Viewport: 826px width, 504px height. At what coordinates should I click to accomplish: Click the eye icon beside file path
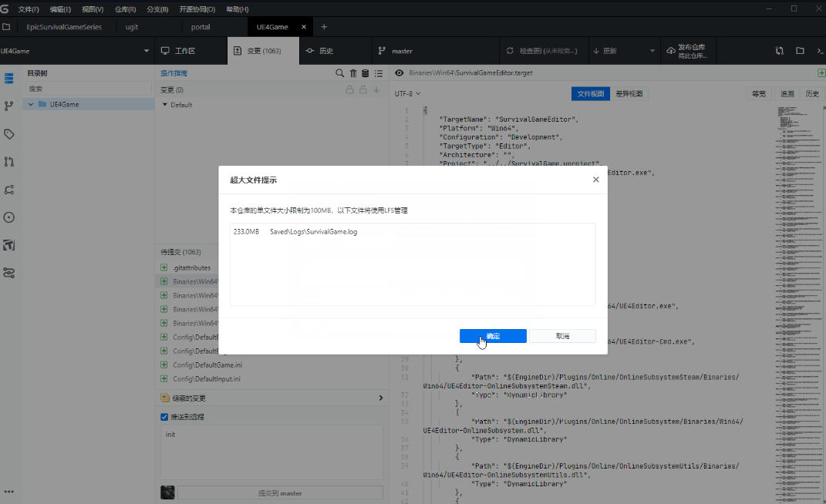point(400,73)
